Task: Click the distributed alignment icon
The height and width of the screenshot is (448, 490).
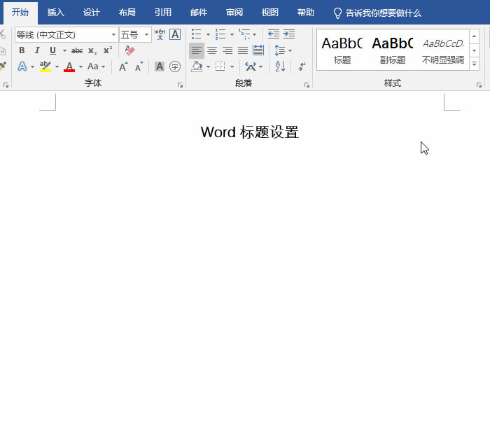Action: point(258,50)
